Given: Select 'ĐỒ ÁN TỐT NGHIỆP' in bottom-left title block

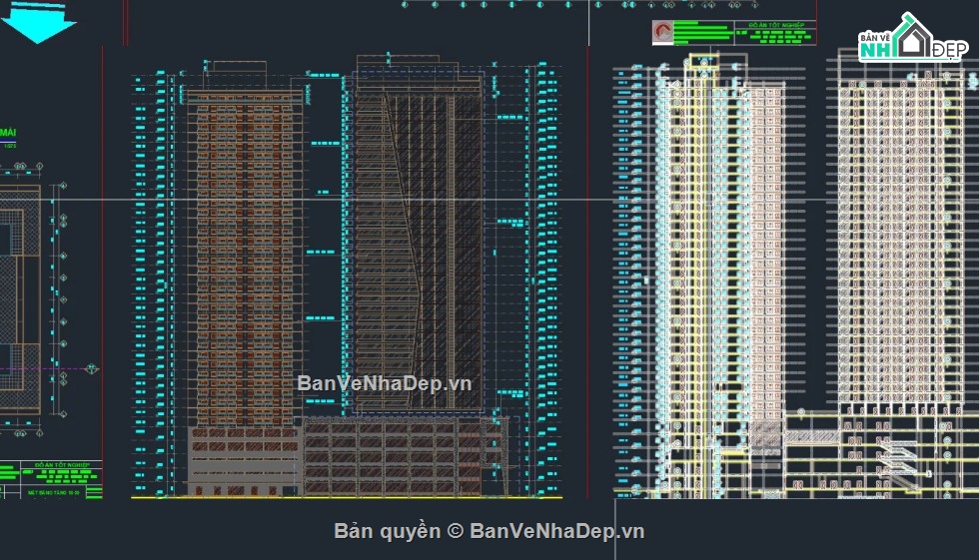Looking at the screenshot, I should [62, 465].
